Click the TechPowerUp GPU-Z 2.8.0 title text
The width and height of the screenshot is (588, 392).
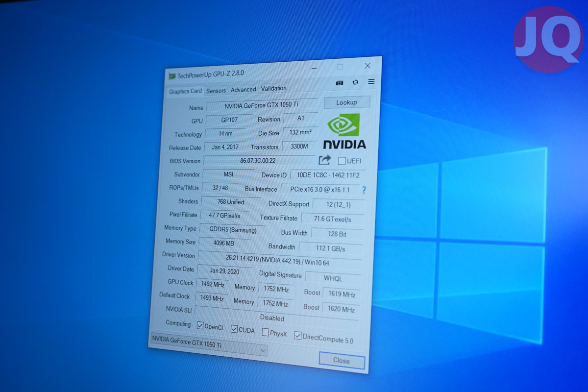tap(211, 75)
